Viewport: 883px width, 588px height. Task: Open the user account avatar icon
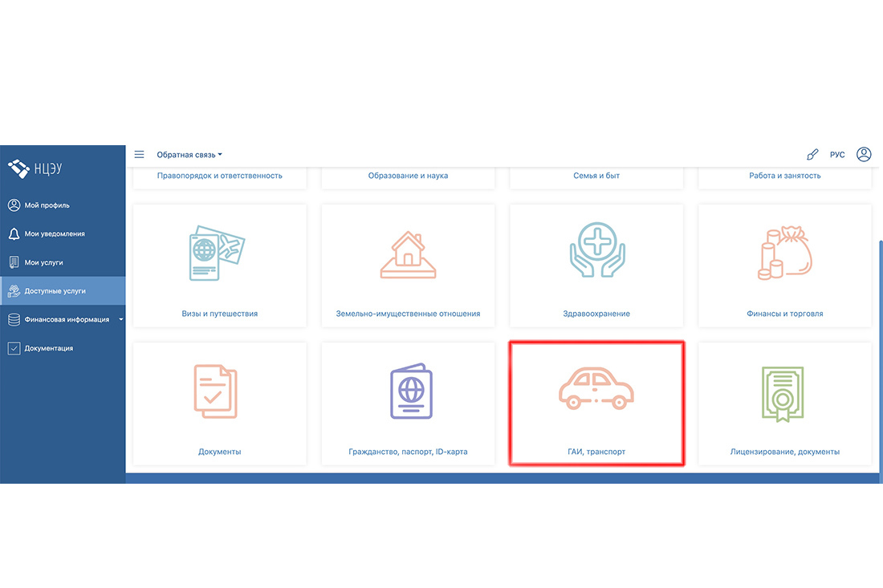pos(864,154)
